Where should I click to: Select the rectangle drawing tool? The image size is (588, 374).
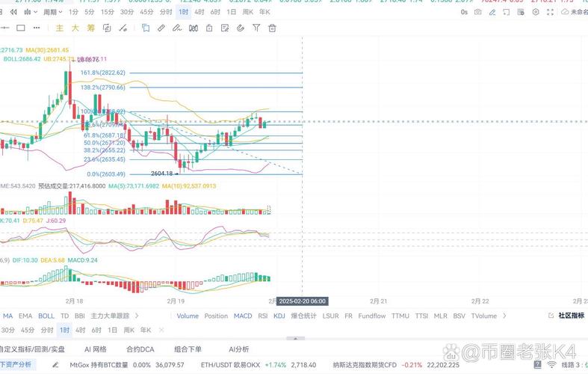click(x=21, y=28)
